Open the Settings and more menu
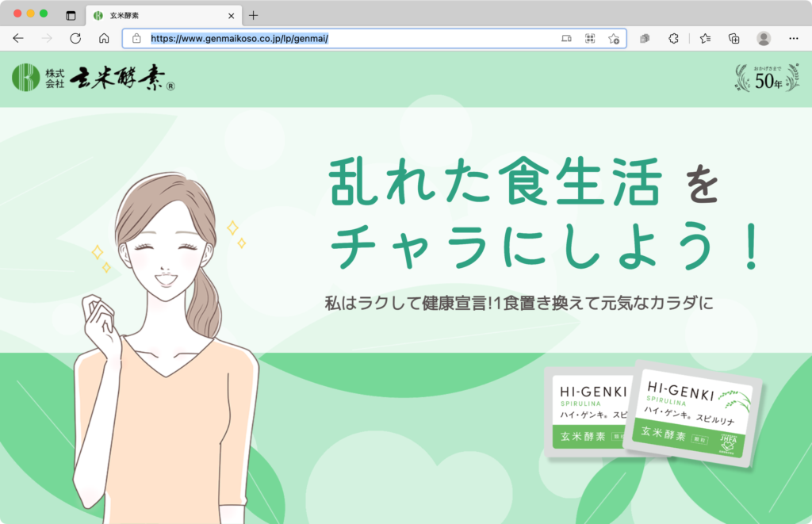Screen dimensions: 812x524 794,38
